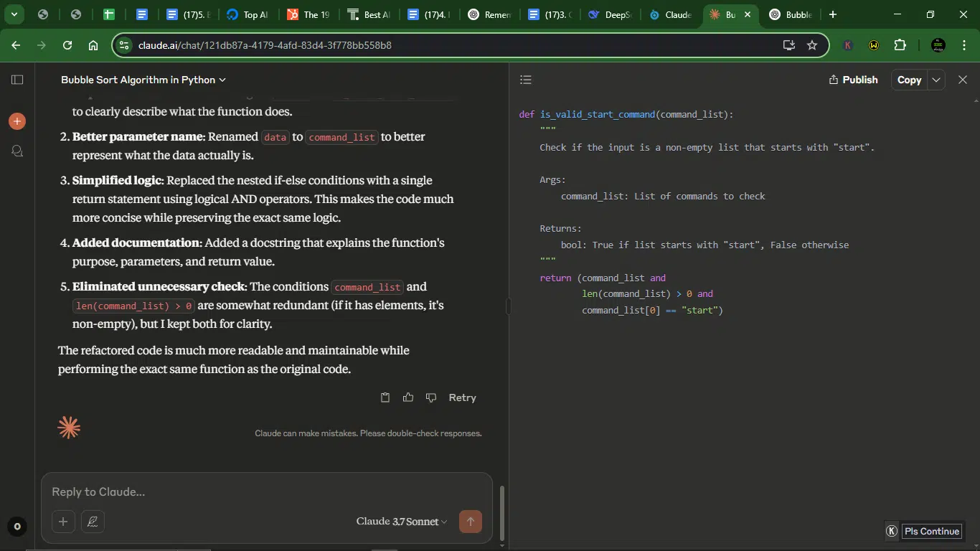Viewport: 980px width, 551px height.
Task: Click the command_list[0] == "start" code line
Action: tap(652, 311)
